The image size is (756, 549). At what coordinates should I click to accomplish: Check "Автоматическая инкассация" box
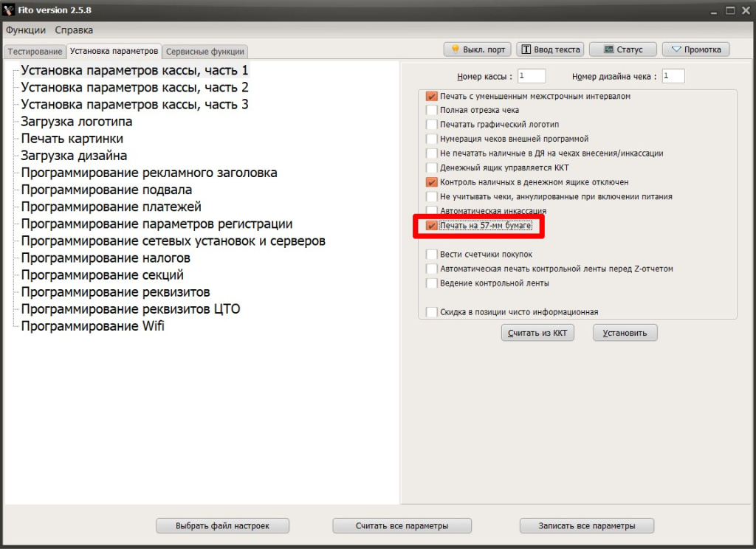click(432, 211)
